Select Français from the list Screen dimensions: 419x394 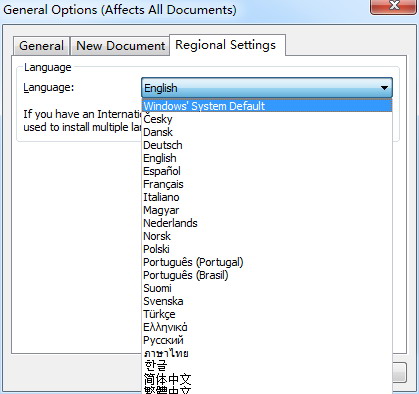[267, 184]
